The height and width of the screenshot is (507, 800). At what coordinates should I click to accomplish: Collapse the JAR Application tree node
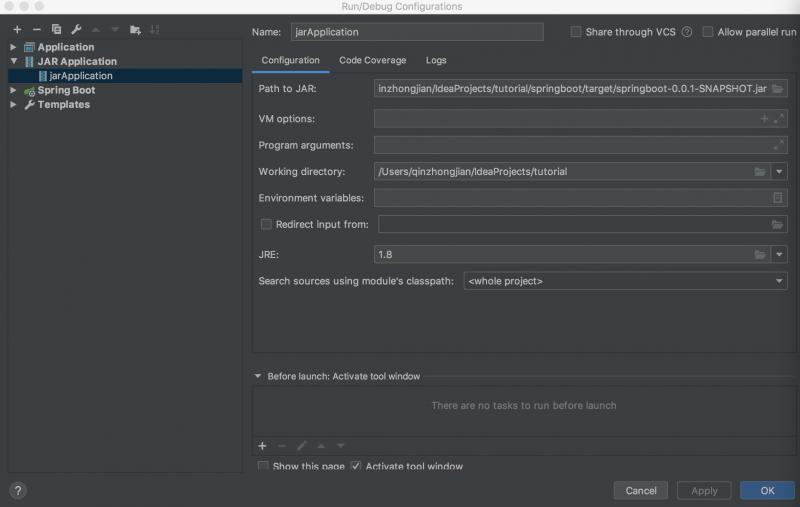pyautogui.click(x=13, y=62)
